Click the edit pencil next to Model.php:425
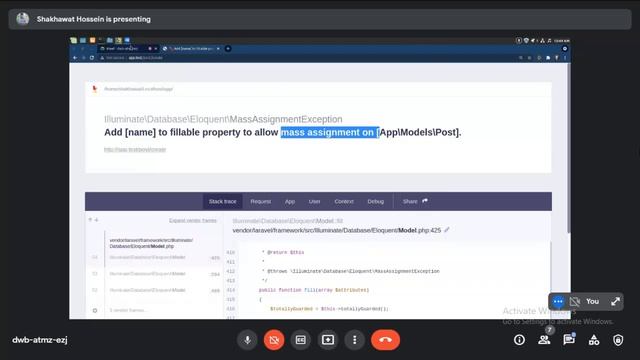The image size is (640, 360). coord(447,230)
